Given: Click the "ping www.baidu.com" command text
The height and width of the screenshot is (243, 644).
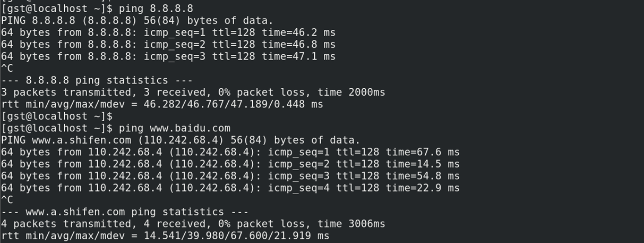Looking at the screenshot, I should tap(174, 128).
